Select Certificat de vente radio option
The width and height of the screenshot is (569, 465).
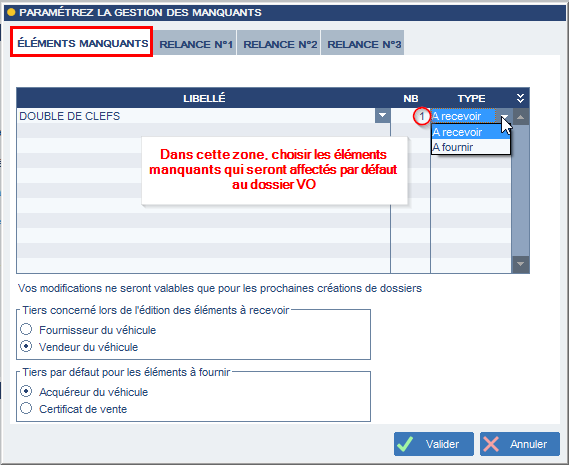click(x=26, y=408)
